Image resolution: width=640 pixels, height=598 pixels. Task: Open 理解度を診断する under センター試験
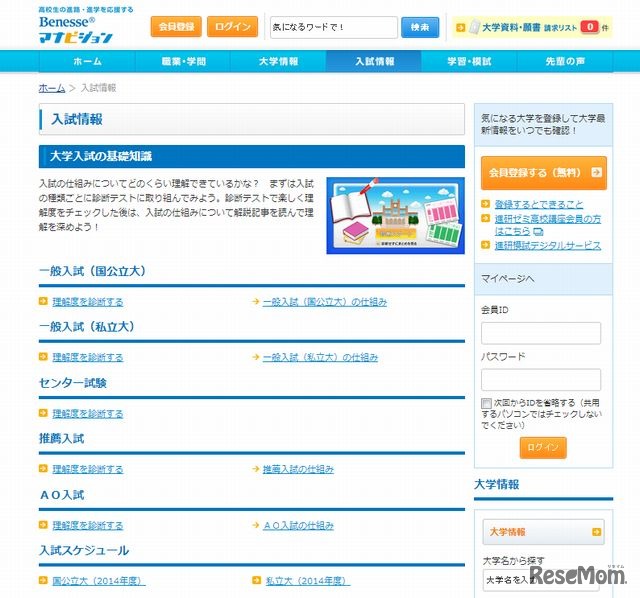tap(88, 413)
